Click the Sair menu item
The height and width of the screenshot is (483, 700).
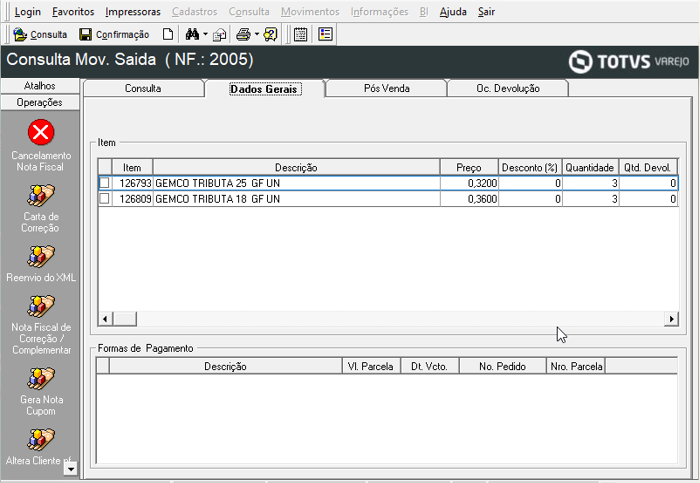click(486, 12)
